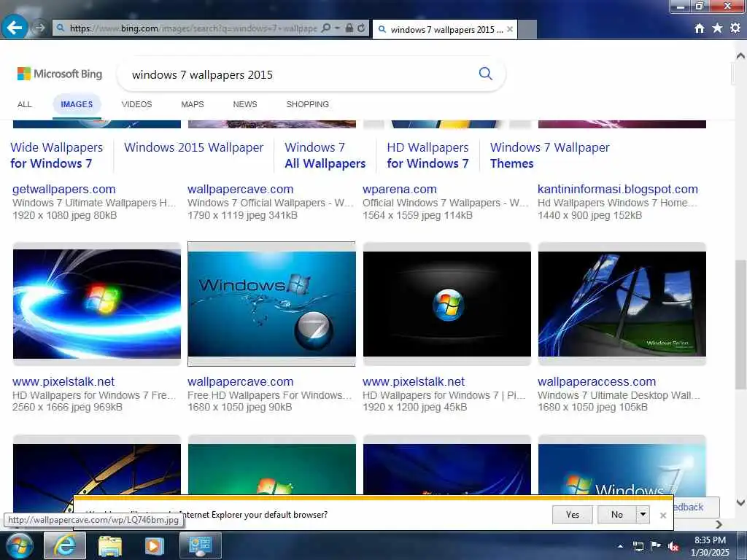This screenshot has height=560, width=747.
Task: Open Windows Se7en windowpanes wallpaper thumbnail
Action: pos(622,304)
